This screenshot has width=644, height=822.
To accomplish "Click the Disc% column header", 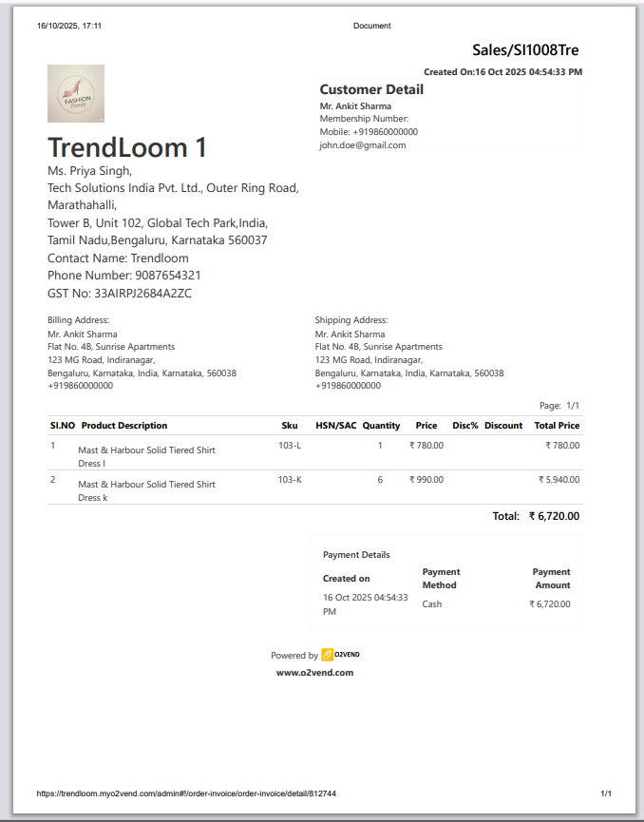I will pos(465,426).
